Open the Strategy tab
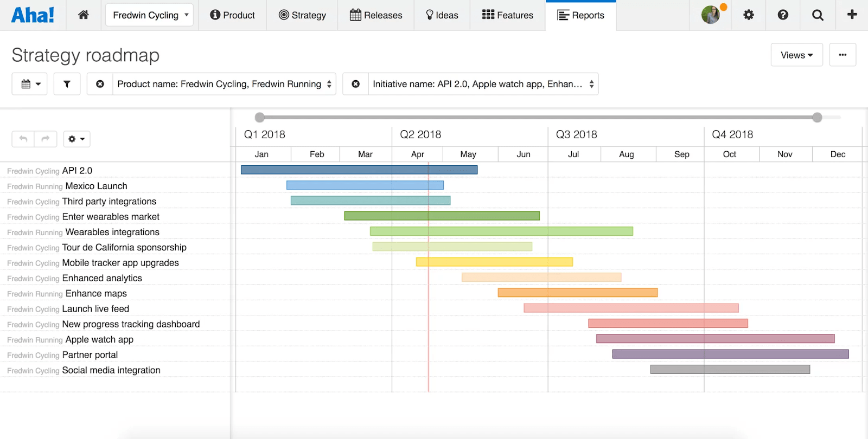This screenshot has width=868, height=439. pos(302,15)
